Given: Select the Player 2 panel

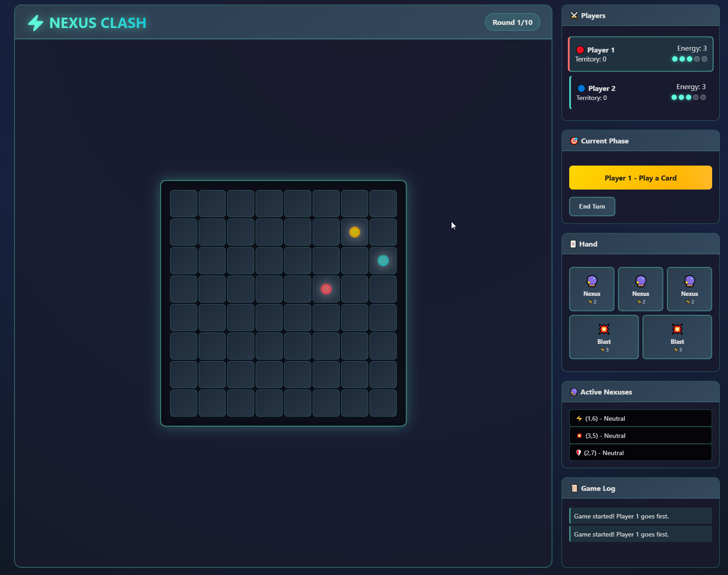Looking at the screenshot, I should click(x=641, y=93).
